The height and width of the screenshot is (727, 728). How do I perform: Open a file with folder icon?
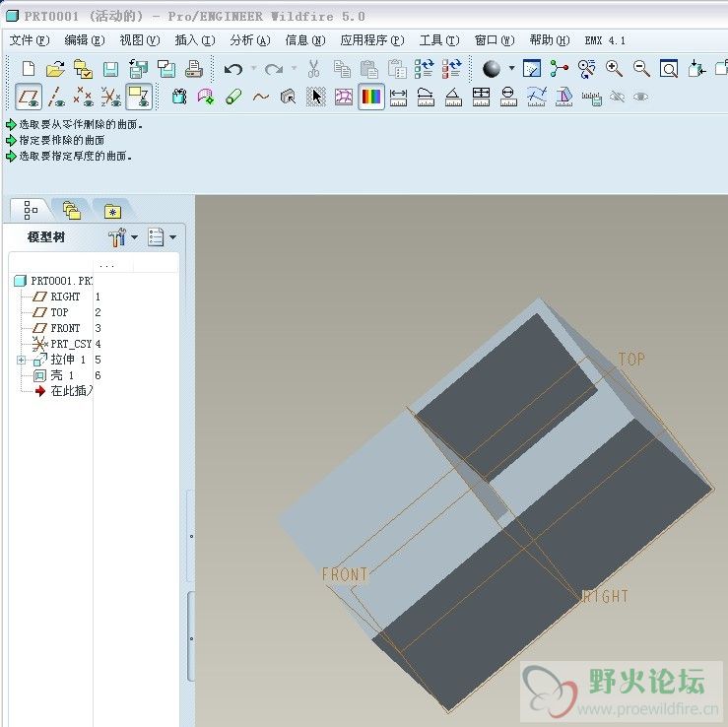point(56,69)
